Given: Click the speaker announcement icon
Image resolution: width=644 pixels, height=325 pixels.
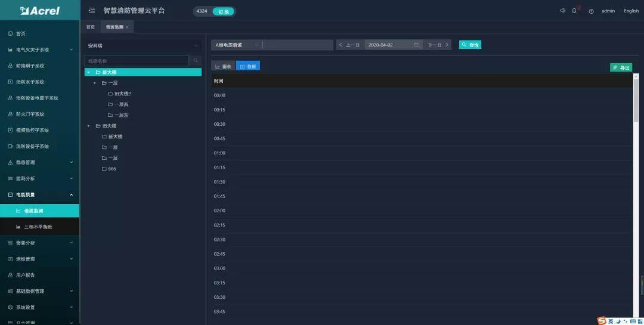Looking at the screenshot, I should point(562,11).
